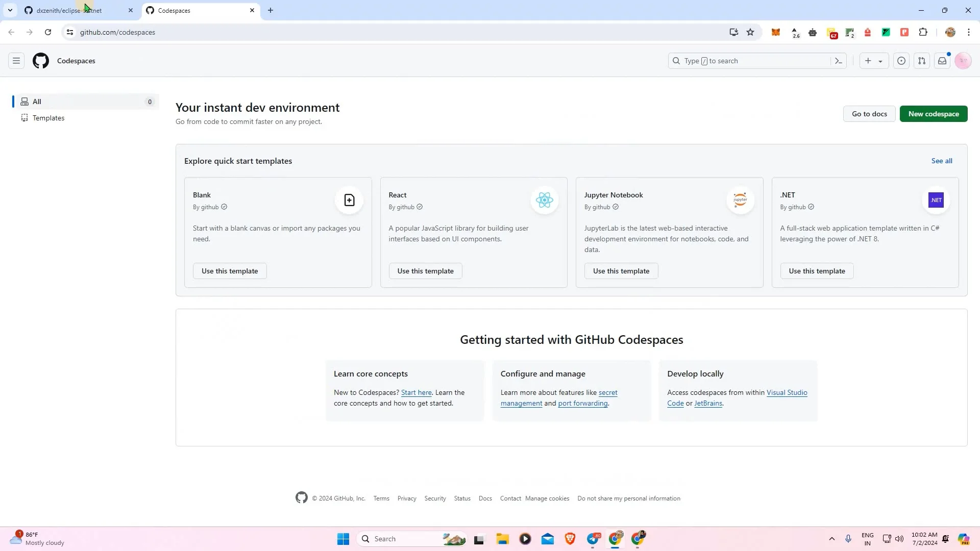
Task: Select the Codespaces browser tab
Action: click(x=201, y=10)
